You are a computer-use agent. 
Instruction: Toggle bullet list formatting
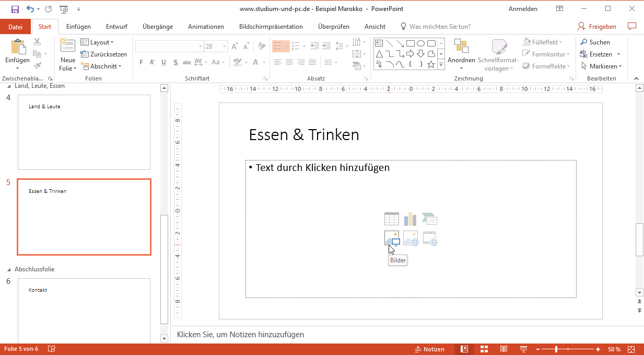tap(278, 47)
